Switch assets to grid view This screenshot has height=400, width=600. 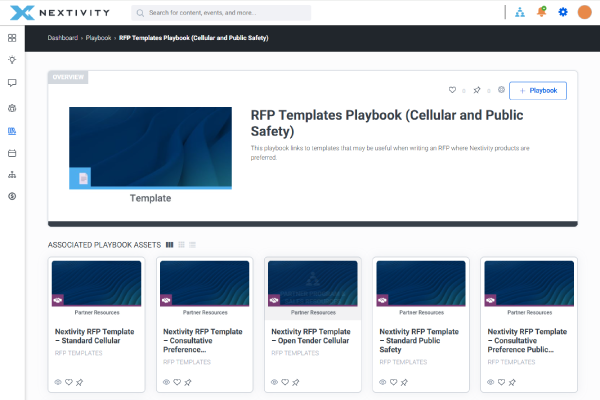[x=181, y=244]
